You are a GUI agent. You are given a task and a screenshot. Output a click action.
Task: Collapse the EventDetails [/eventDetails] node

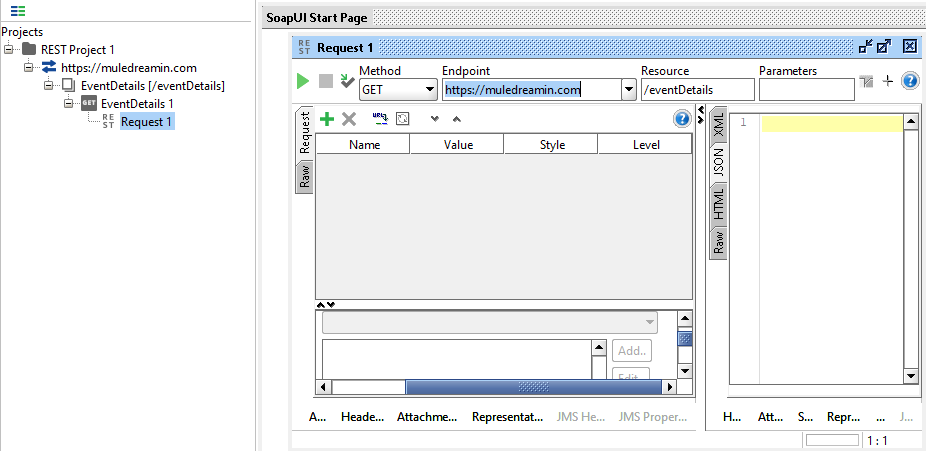[x=49, y=86]
